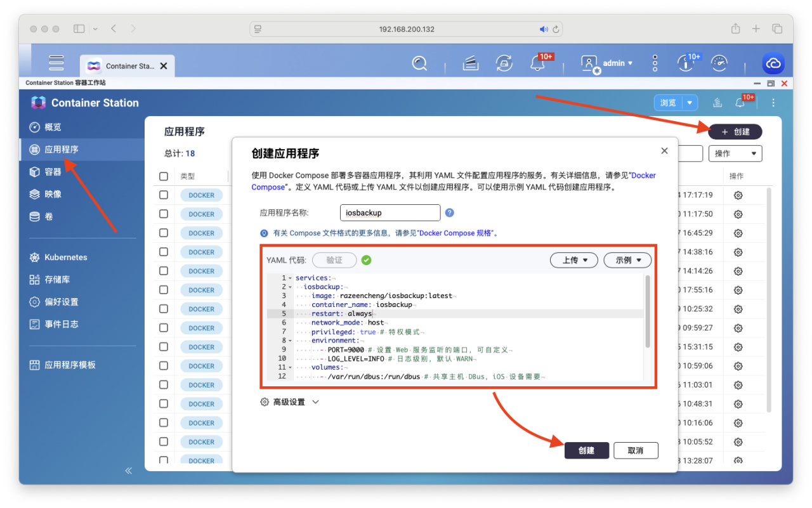Image resolution: width=812 pixels, height=508 pixels.
Task: Open the background tasks icon in QTS bar
Action: click(470, 63)
